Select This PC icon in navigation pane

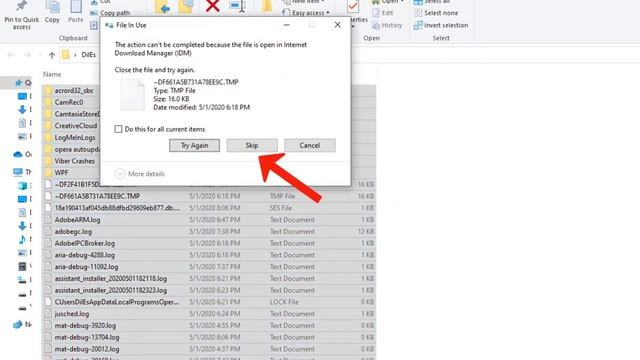18,172
